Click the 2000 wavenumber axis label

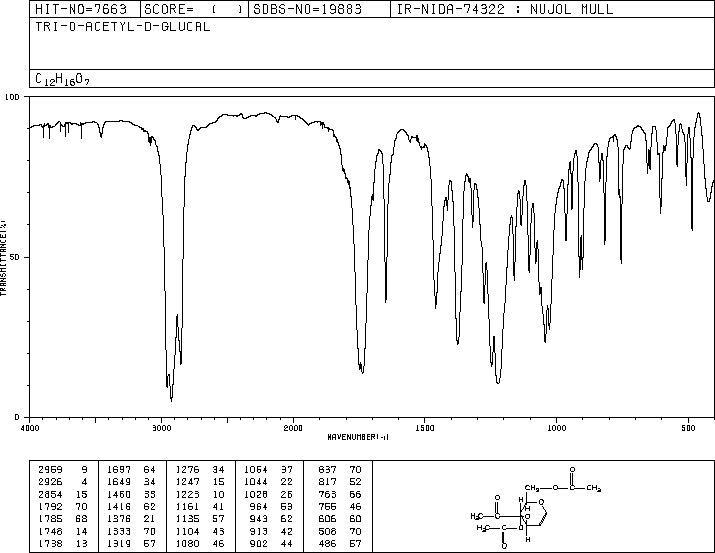293,428
